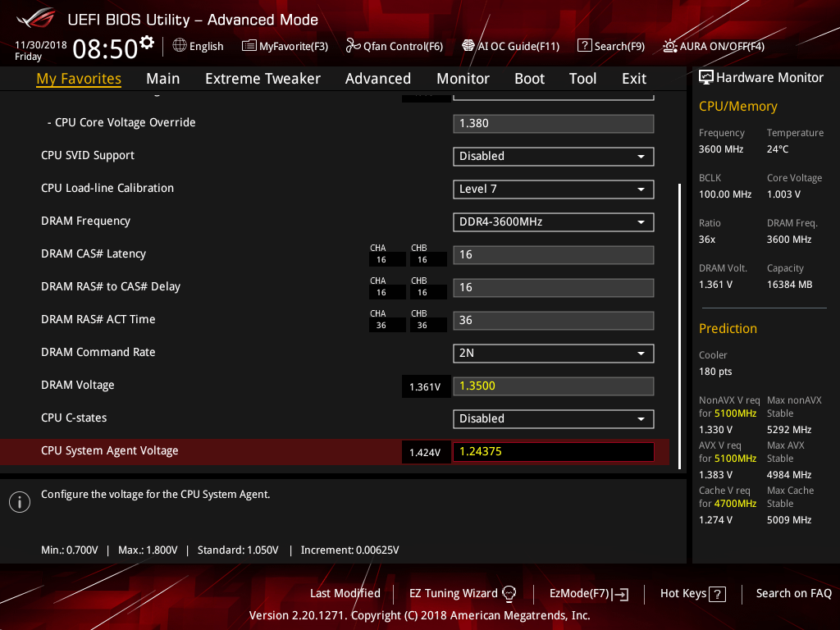The height and width of the screenshot is (630, 840).
Task: Toggle AURA ON/OFF(F4)
Action: [x=714, y=46]
